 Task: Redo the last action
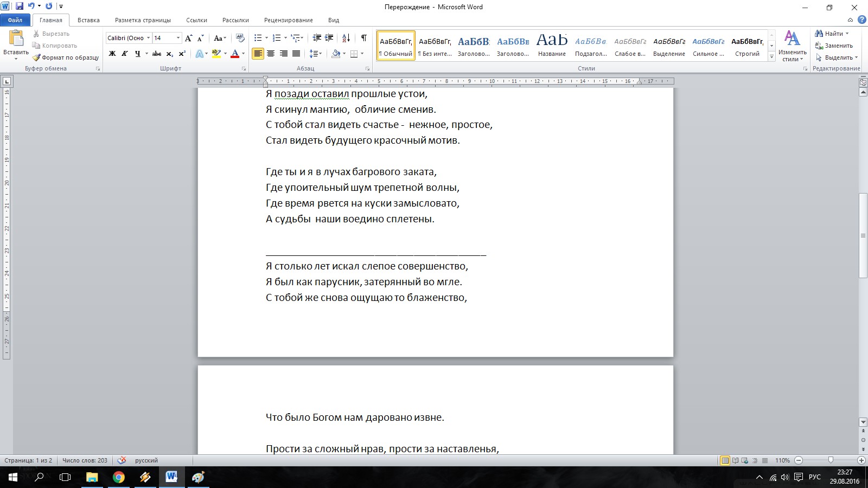click(x=49, y=7)
